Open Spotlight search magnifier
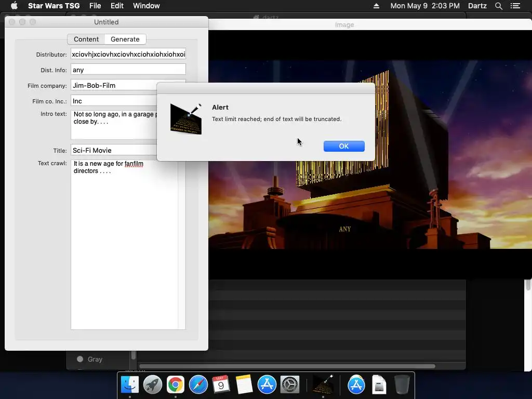This screenshot has height=399, width=532. (498, 6)
